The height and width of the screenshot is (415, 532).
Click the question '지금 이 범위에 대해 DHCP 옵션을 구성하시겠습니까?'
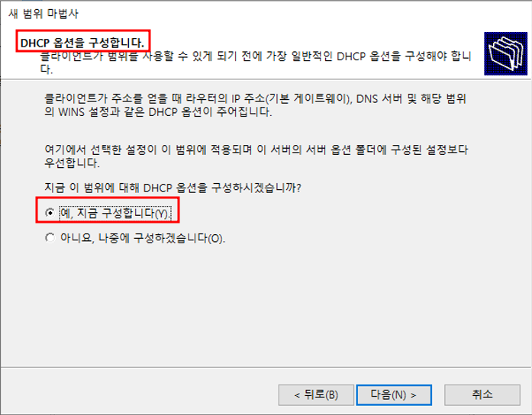pos(172,188)
